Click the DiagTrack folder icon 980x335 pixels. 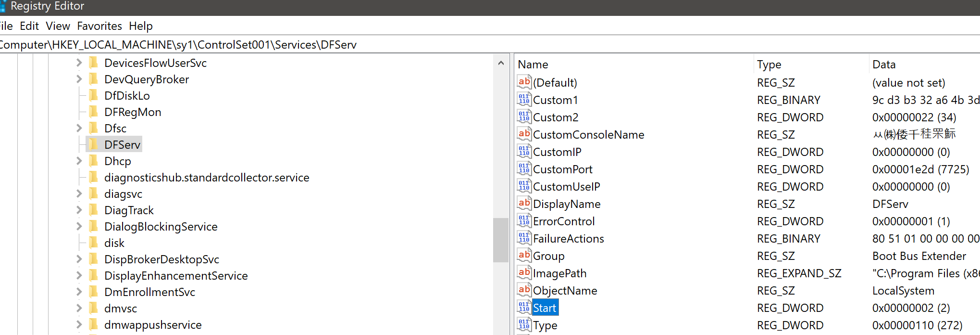tap(94, 210)
